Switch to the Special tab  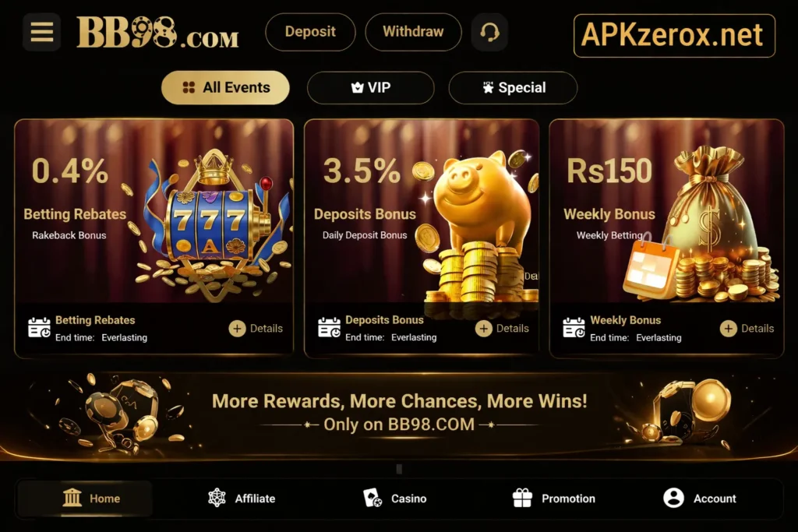click(x=513, y=87)
